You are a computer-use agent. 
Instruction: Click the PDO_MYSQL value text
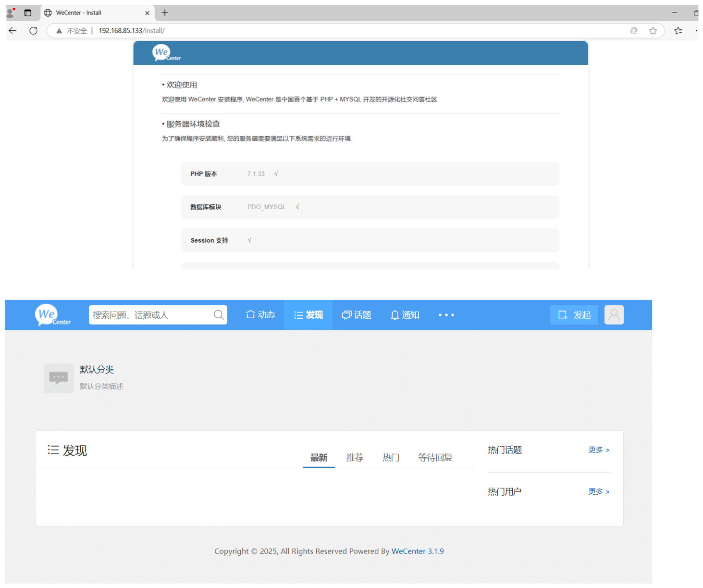[x=266, y=207]
